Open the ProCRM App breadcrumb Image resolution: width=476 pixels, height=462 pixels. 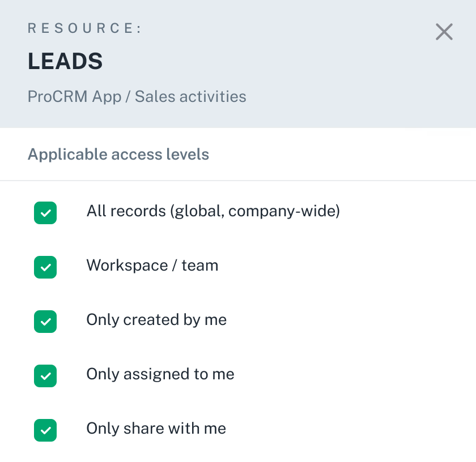74,96
